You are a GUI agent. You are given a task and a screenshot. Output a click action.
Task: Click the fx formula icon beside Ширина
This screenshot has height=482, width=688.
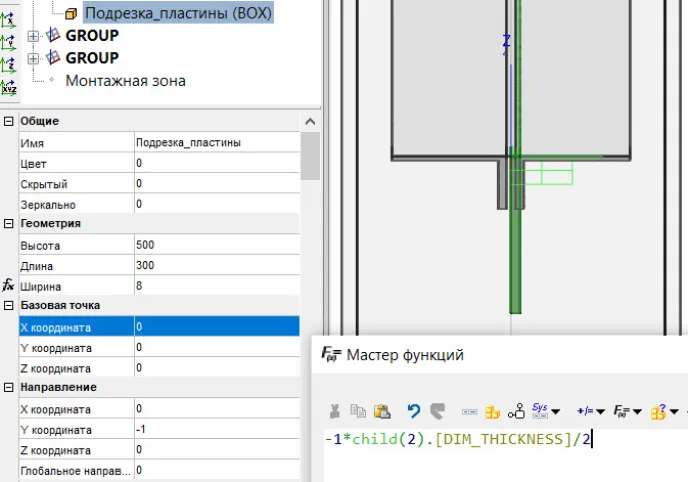9,285
